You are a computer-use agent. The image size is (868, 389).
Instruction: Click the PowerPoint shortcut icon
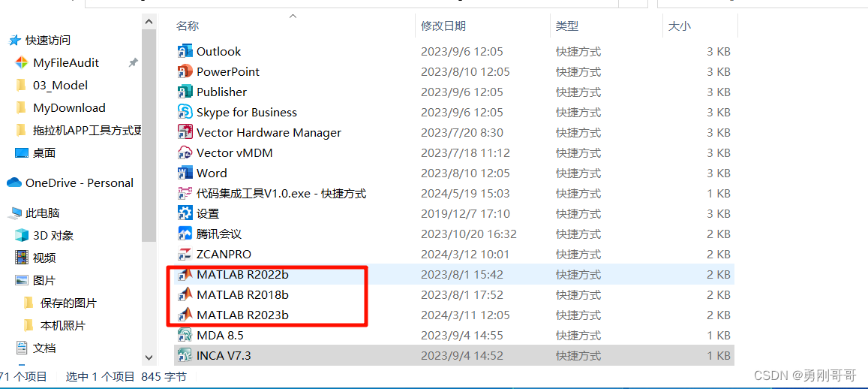185,71
